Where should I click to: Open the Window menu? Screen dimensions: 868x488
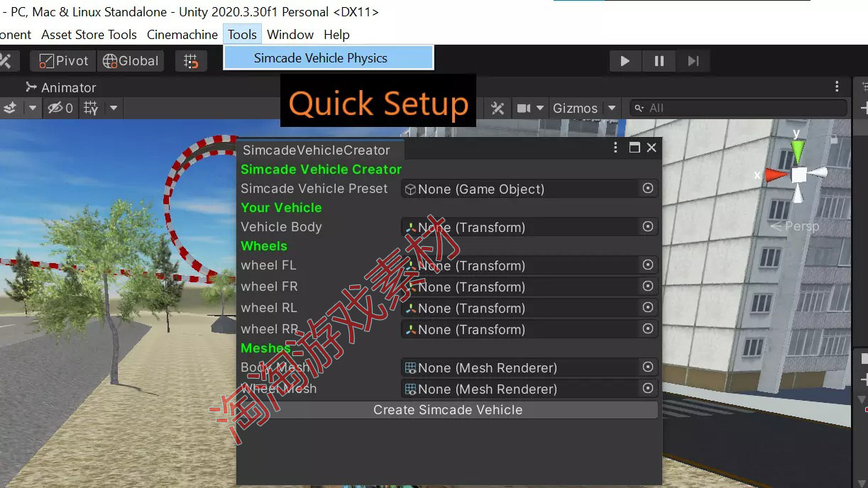290,34
